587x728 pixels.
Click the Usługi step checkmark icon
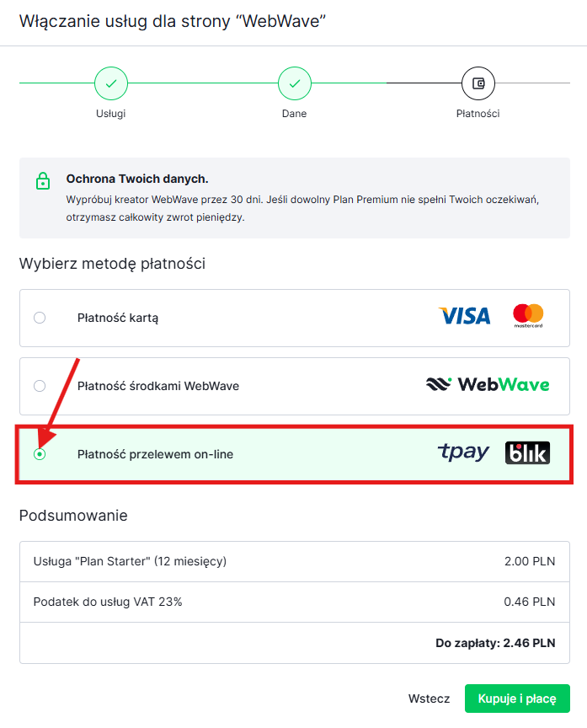pyautogui.click(x=111, y=83)
